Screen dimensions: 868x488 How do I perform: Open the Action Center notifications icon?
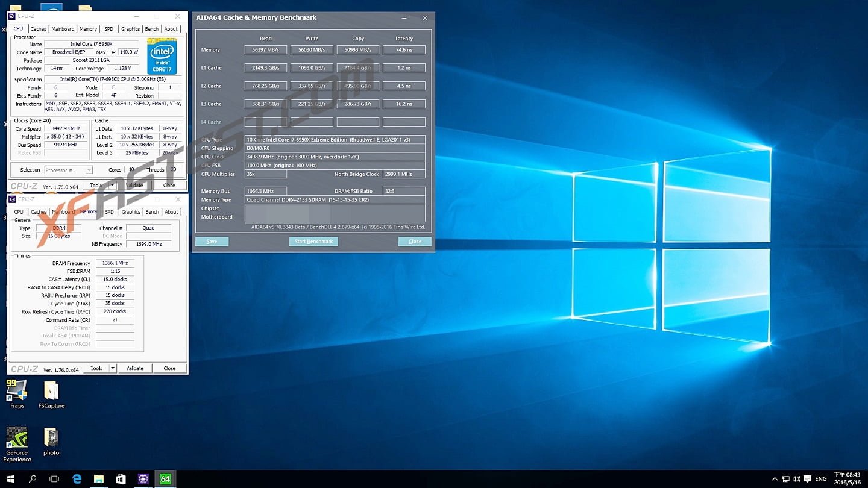(806, 479)
